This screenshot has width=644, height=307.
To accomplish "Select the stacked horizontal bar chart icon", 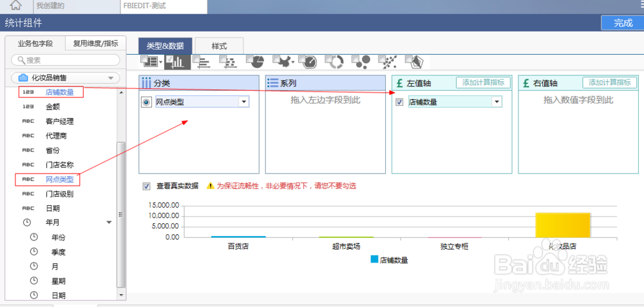I will 228,62.
